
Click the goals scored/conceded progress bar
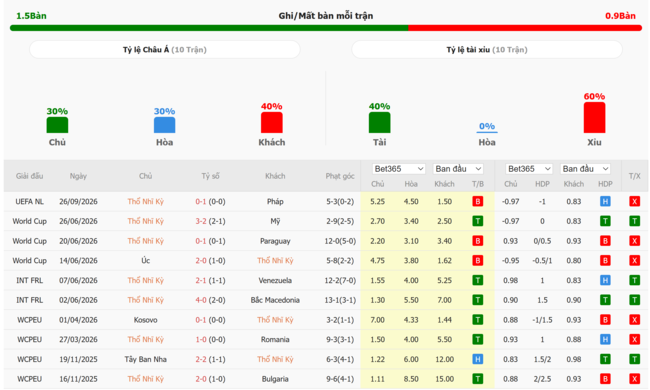point(326,28)
